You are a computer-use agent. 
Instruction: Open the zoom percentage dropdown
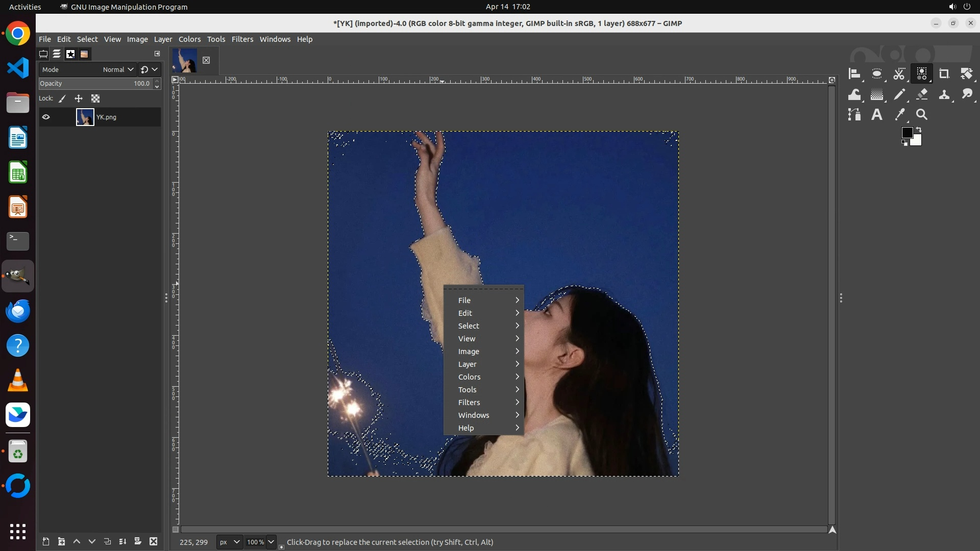click(x=271, y=542)
